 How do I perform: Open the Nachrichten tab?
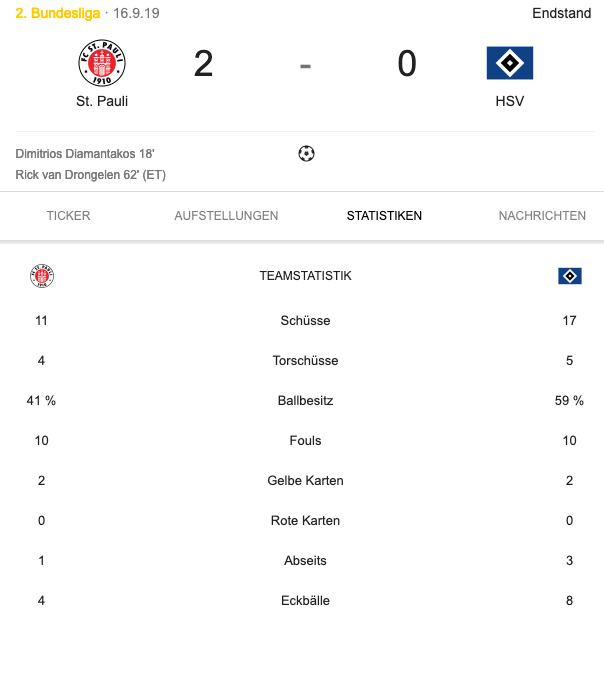(x=542, y=215)
